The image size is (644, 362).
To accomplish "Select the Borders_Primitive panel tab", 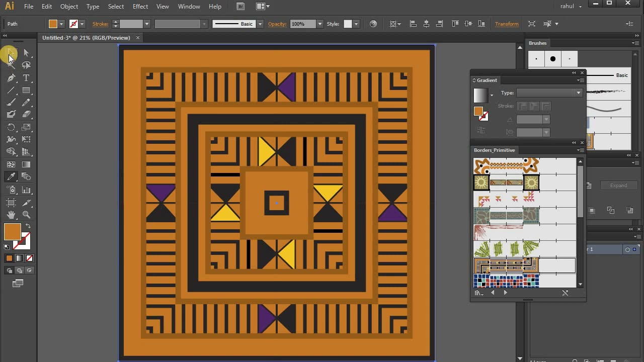I will (x=494, y=150).
